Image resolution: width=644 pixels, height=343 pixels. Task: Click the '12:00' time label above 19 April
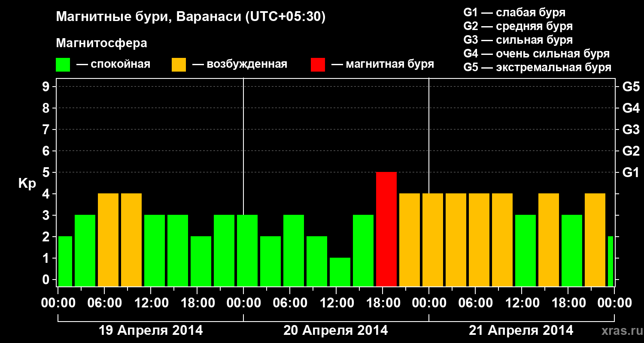pyautogui.click(x=151, y=303)
